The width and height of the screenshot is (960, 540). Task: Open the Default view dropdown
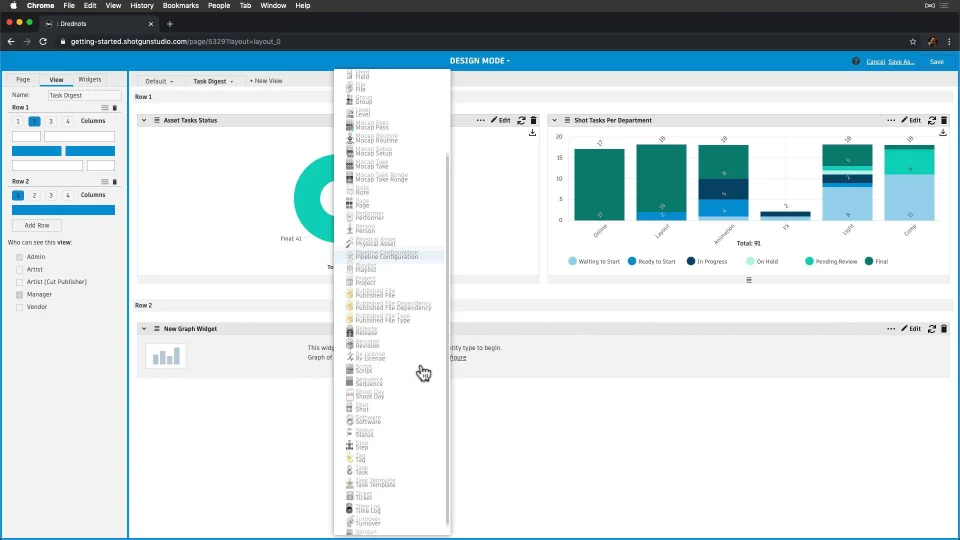coord(159,81)
